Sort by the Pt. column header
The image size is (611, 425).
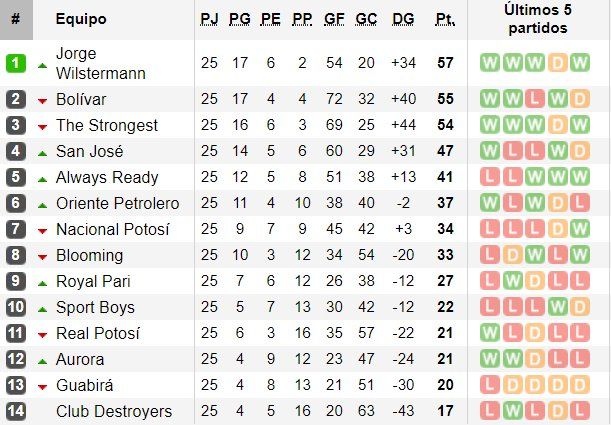pyautogui.click(x=445, y=19)
